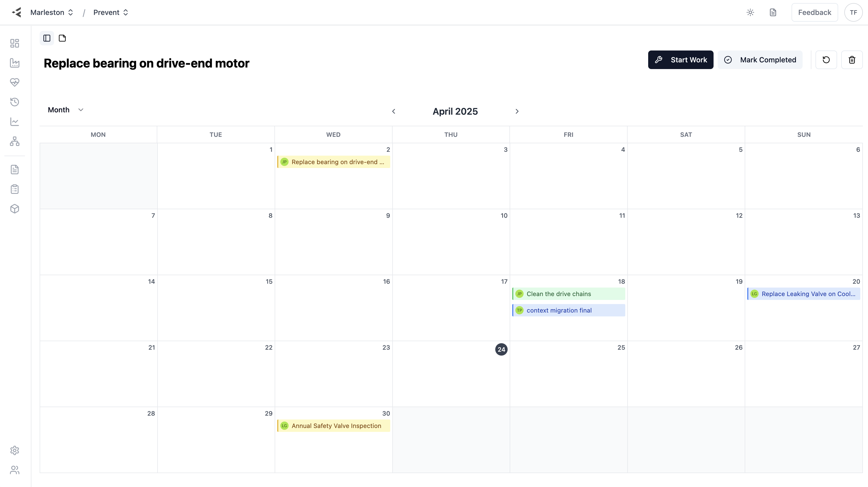Open the dashboard grid icon in sidebar
Viewport: 868px width, 487px height.
(14, 43)
